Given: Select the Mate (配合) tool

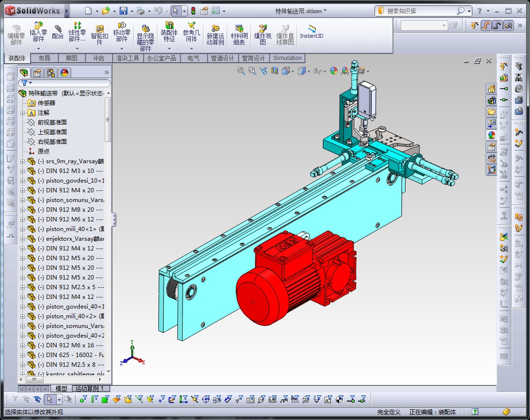Looking at the screenshot, I should click(58, 32).
